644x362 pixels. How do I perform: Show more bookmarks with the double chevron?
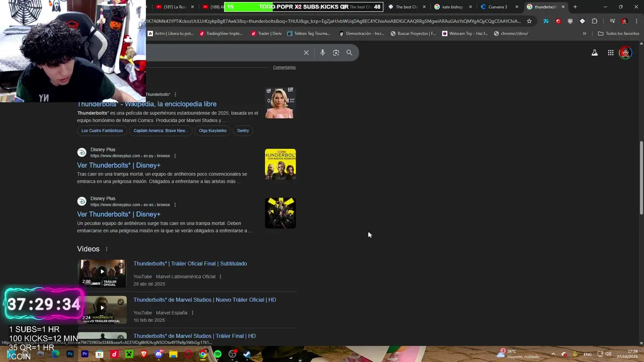pyautogui.click(x=584, y=33)
